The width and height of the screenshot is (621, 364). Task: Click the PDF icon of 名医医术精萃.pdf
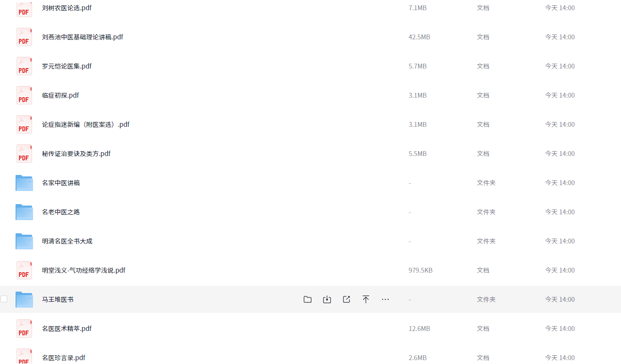[x=24, y=329]
